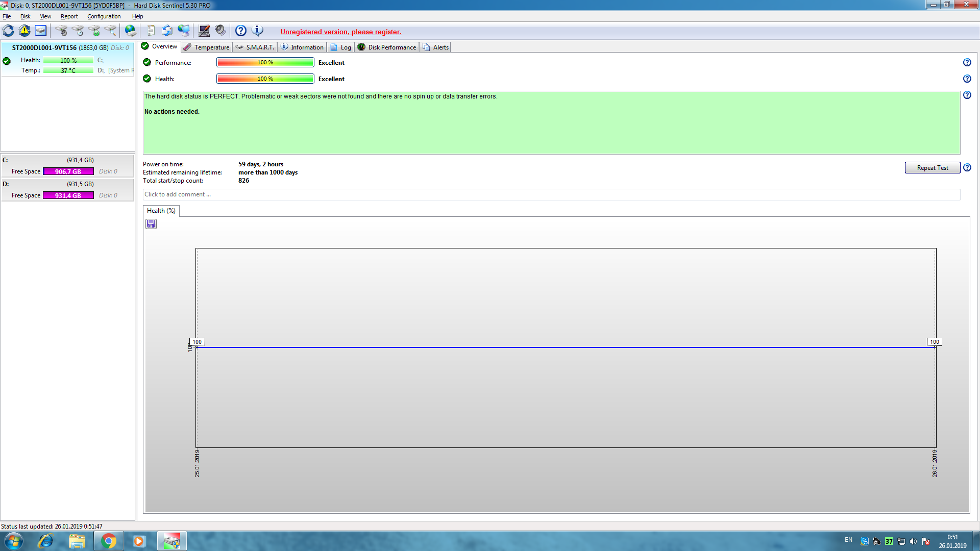This screenshot has height=551, width=980.
Task: Click the blue question mark toolbar icon
Action: [x=241, y=31]
